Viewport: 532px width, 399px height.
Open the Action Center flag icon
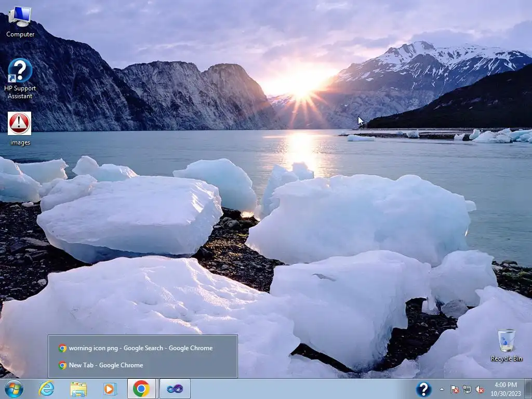click(x=454, y=389)
